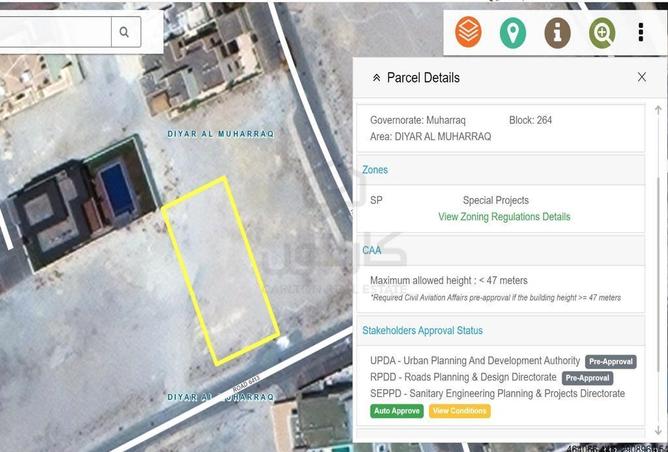Click the green location pin icon
The height and width of the screenshot is (452, 668).
click(x=513, y=32)
